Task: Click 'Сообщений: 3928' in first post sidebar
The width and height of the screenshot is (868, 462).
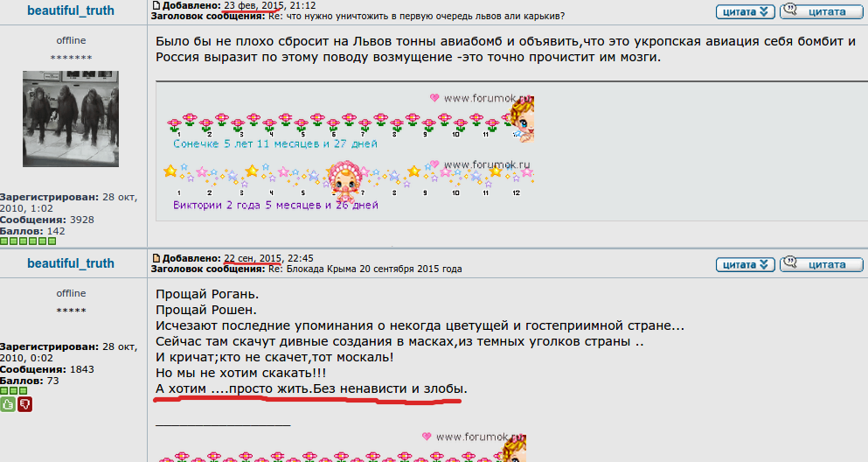Action: click(x=47, y=220)
